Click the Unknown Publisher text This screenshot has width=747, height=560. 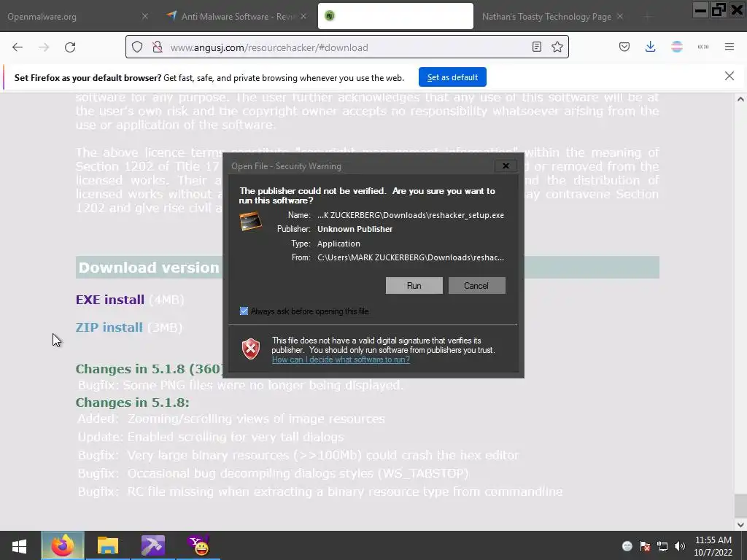(355, 229)
